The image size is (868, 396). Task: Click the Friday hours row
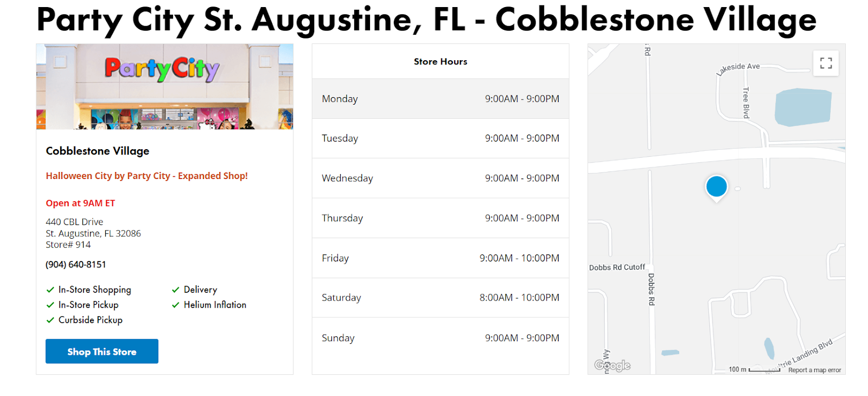(440, 258)
